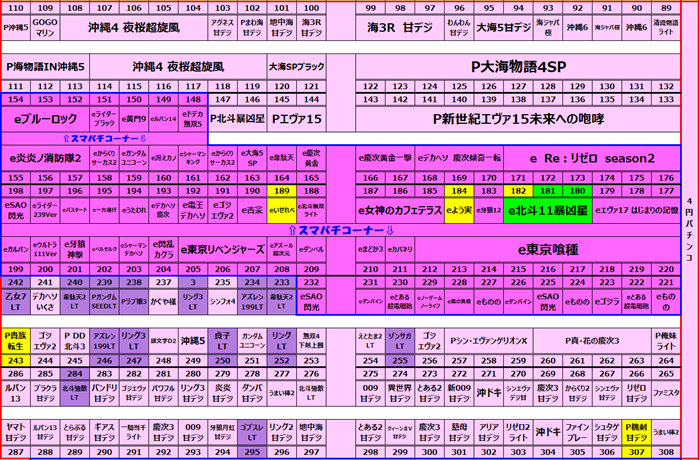Select yellow machine number 189
This screenshot has height=460, width=700.
(282, 191)
